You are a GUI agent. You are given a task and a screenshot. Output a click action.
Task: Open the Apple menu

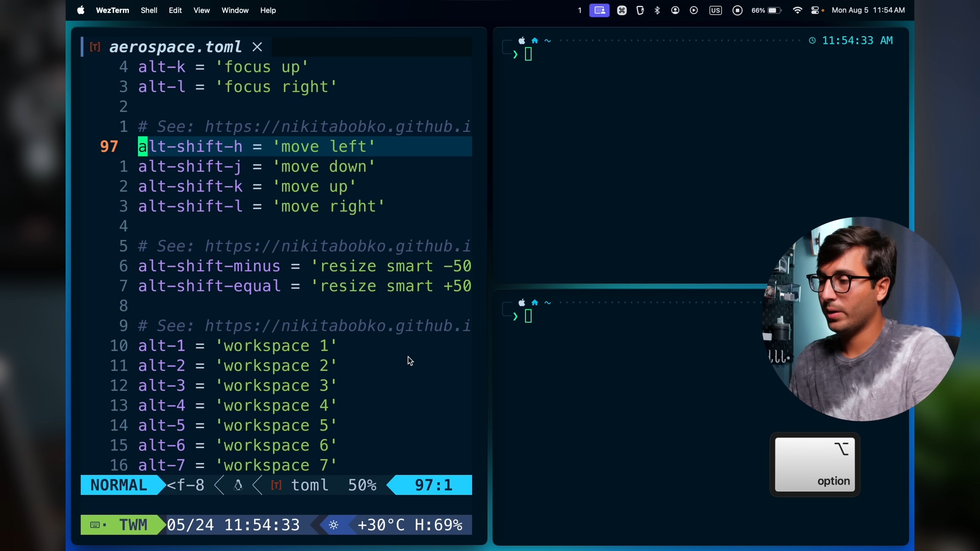click(x=81, y=10)
